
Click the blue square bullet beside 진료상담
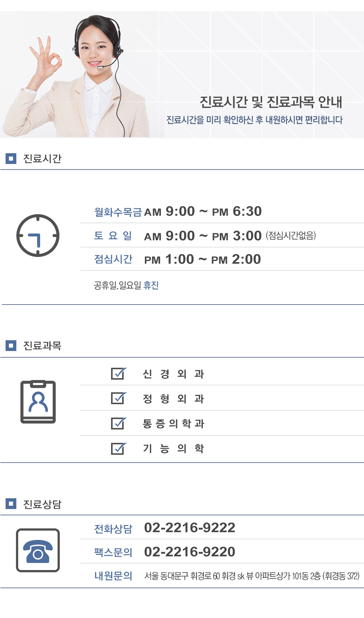(x=11, y=504)
